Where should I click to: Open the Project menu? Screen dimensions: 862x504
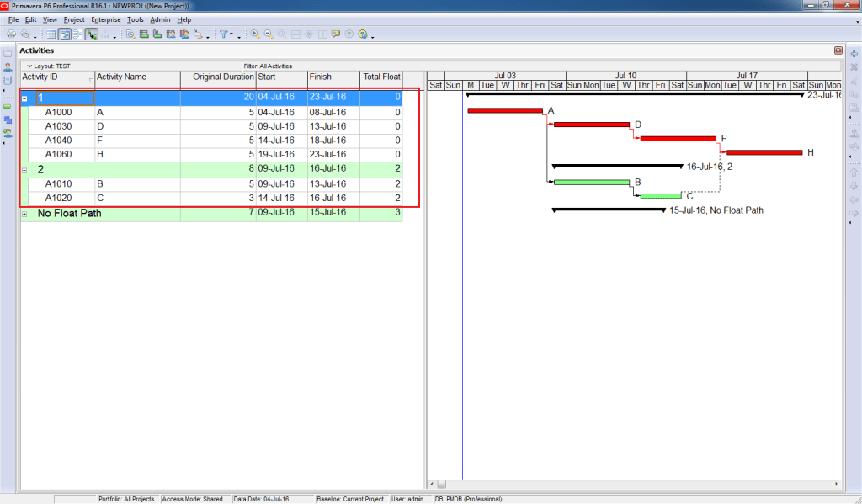point(74,19)
